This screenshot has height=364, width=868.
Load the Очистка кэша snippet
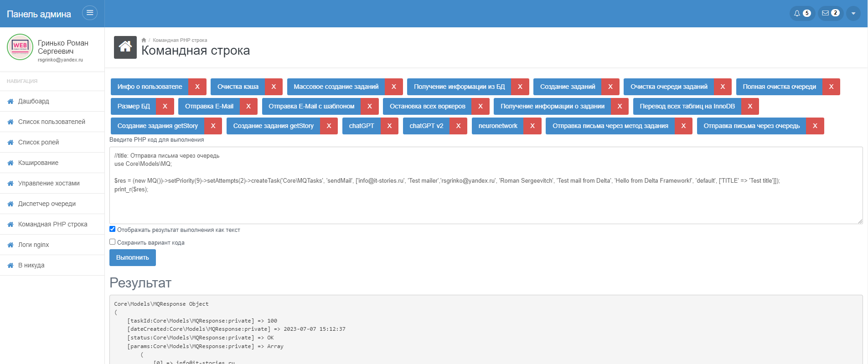(x=238, y=87)
